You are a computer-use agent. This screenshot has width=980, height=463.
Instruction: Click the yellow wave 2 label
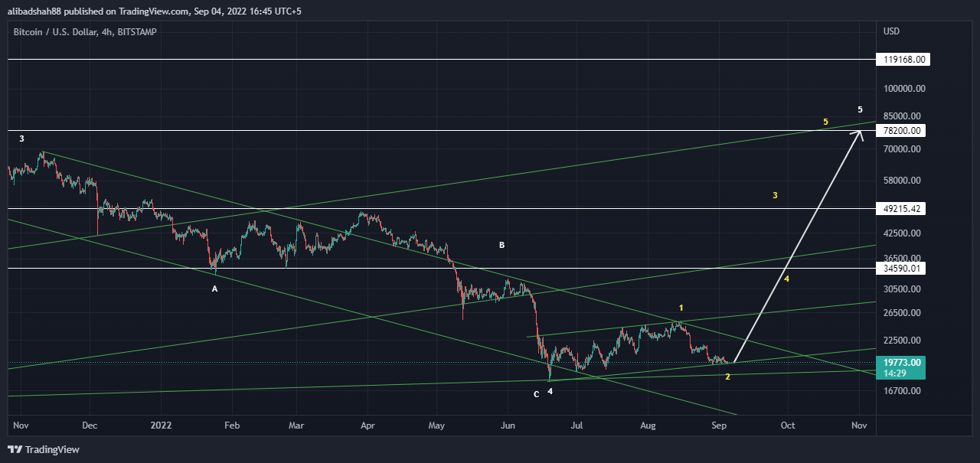pyautogui.click(x=727, y=377)
